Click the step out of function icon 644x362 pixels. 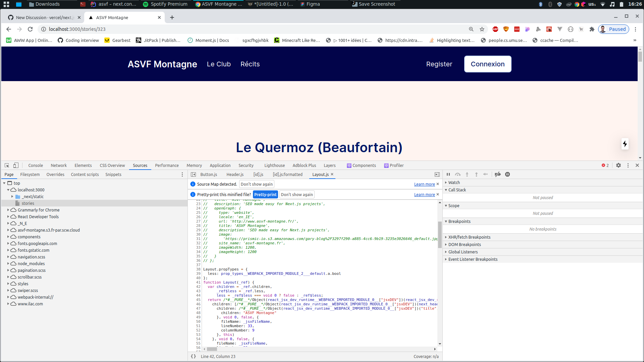click(476, 174)
